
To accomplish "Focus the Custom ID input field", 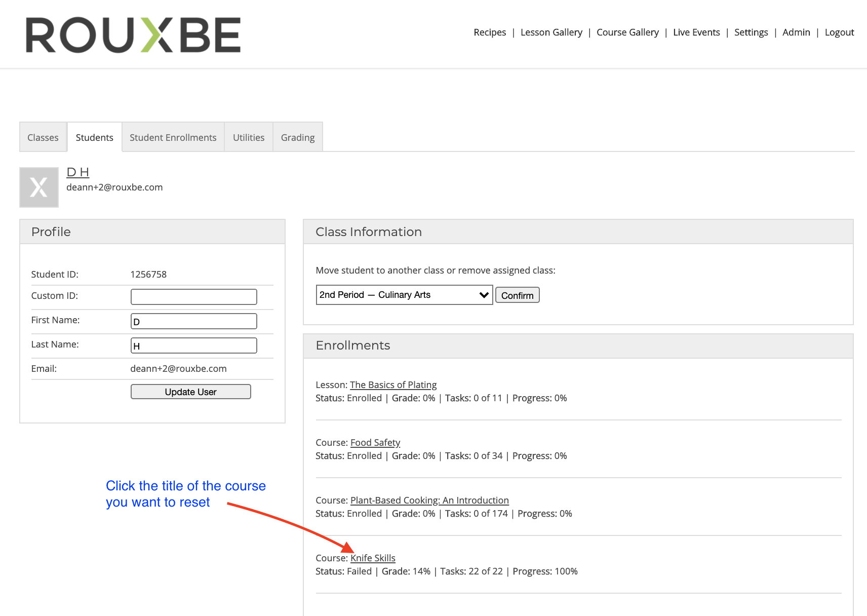I will coord(194,297).
